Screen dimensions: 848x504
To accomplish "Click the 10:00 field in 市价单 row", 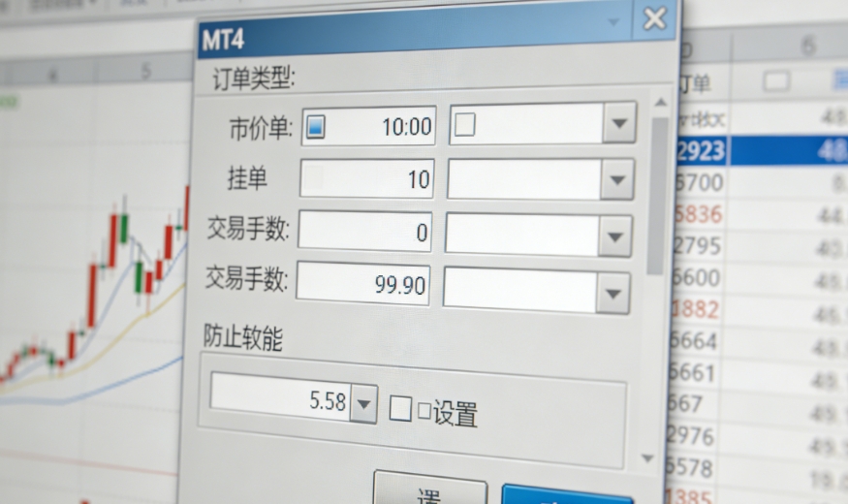I will pos(368,126).
